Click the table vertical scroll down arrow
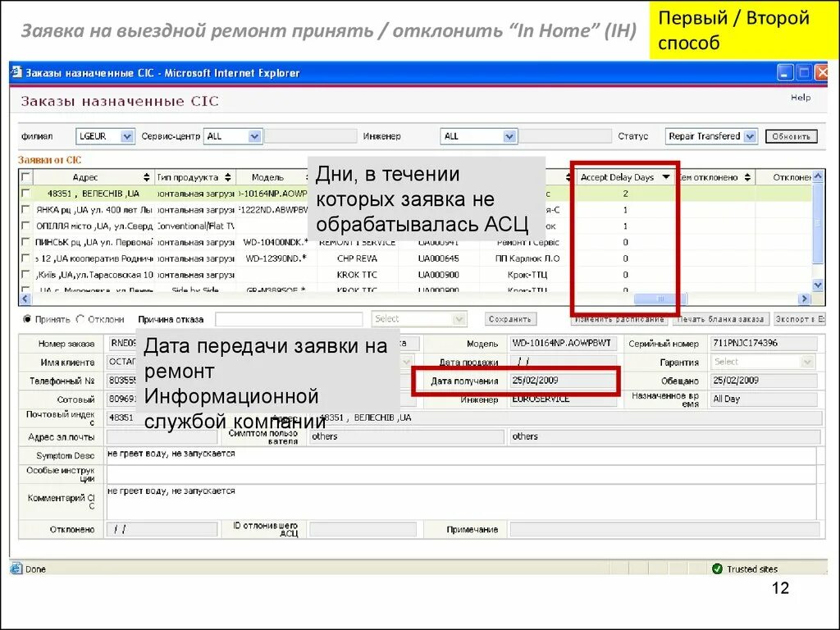Viewport: 840px width, 630px height. 818,285
